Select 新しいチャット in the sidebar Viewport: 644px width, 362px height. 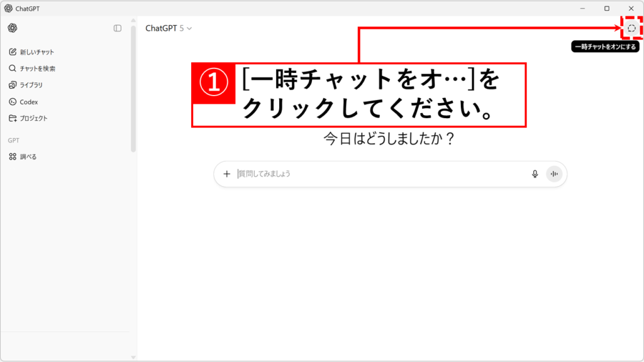tap(36, 52)
